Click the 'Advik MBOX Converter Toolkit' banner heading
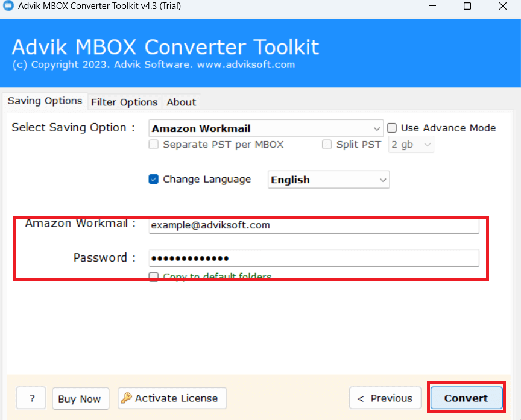The width and height of the screenshot is (521, 420). [165, 47]
